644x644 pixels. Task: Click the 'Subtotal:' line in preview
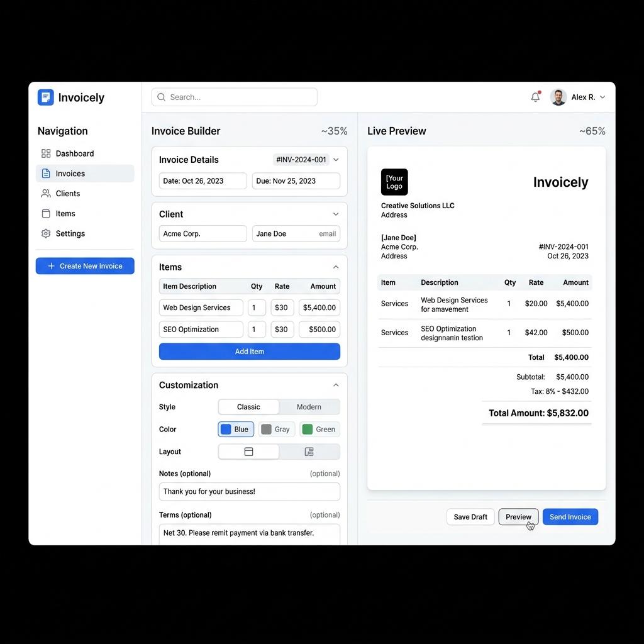(x=552, y=377)
